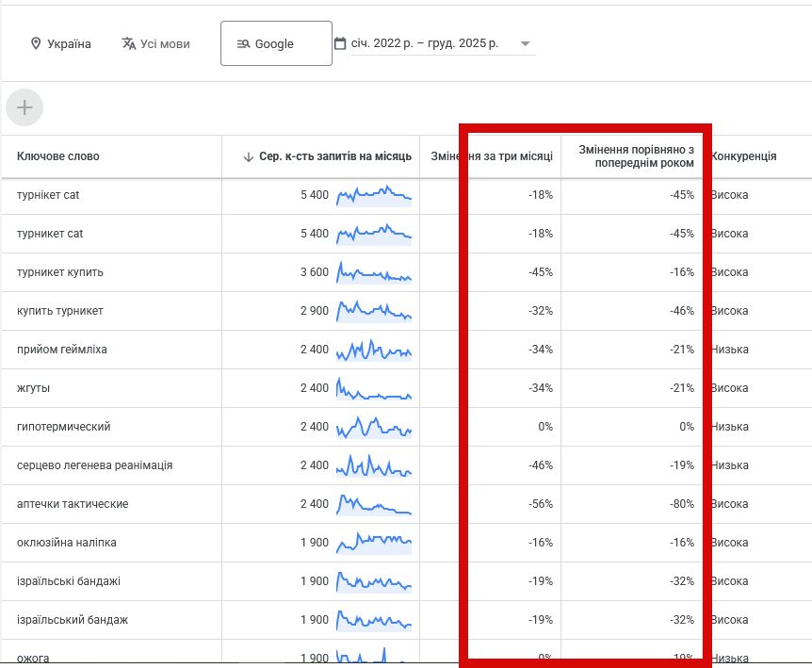Click the date range січ. 2022 – груд. 2025 text

425,44
